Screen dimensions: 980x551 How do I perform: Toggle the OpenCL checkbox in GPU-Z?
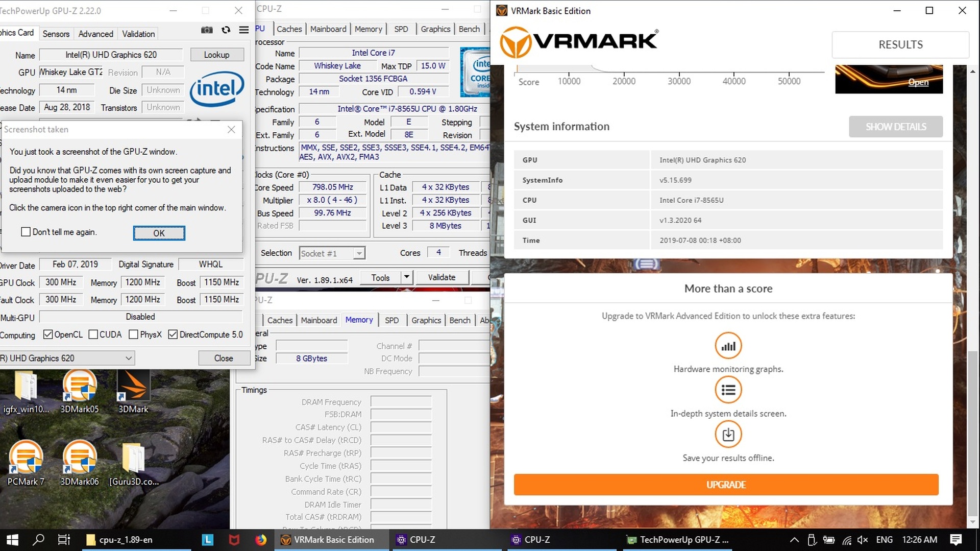tap(48, 334)
